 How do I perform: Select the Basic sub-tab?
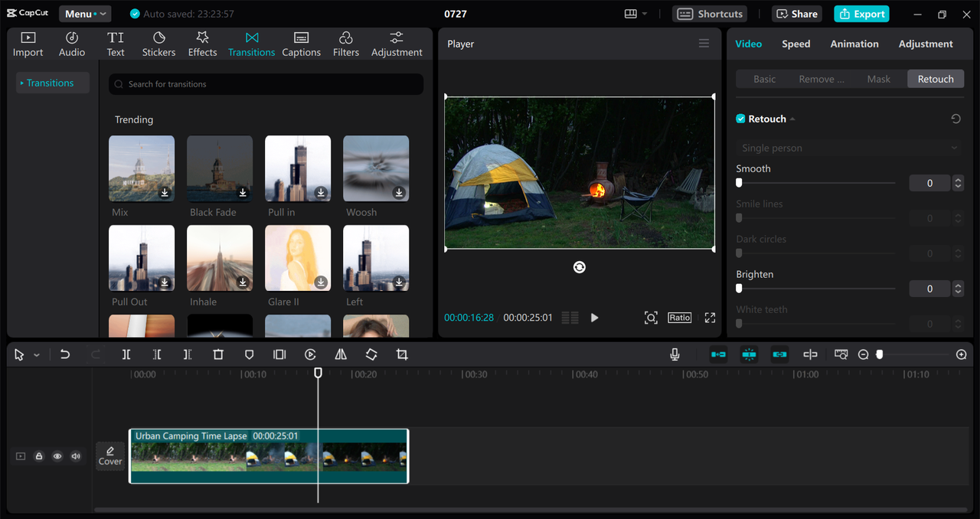coord(764,79)
